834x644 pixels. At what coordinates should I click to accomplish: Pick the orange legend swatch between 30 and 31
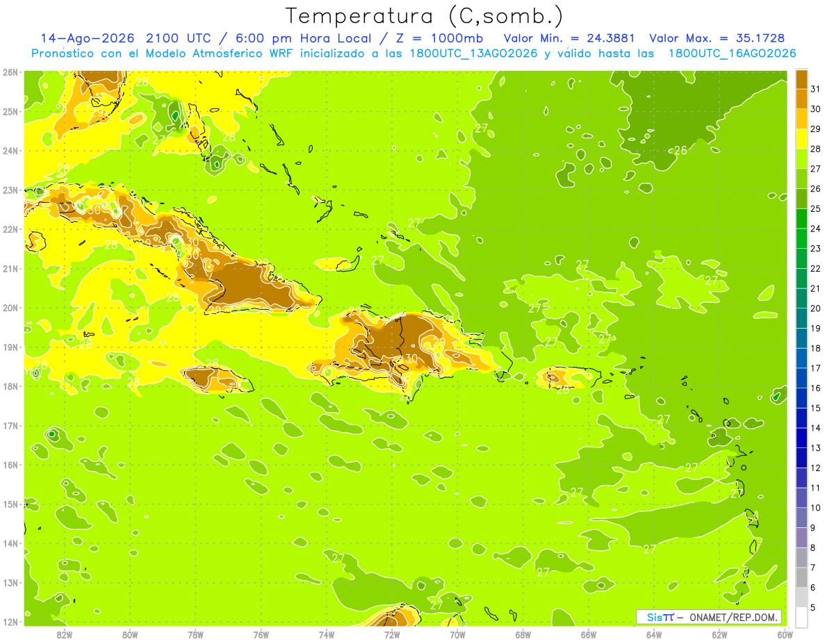[801, 99]
